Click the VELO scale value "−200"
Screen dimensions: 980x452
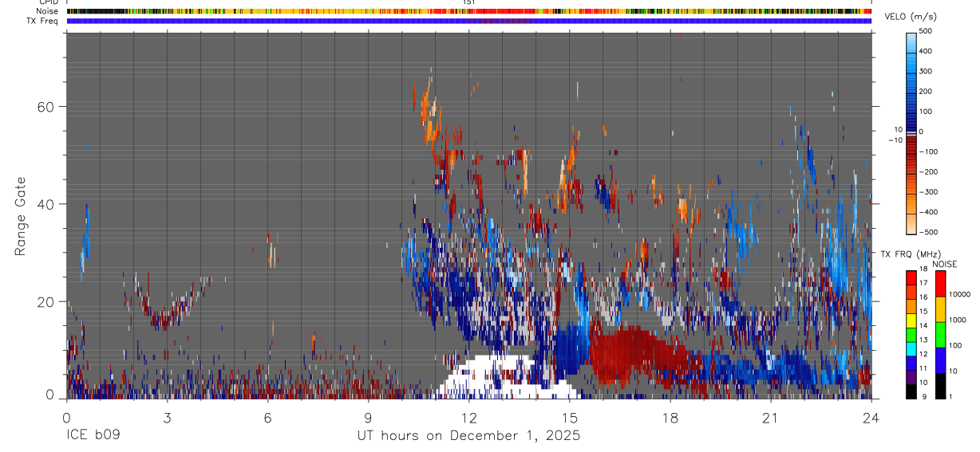(928, 171)
